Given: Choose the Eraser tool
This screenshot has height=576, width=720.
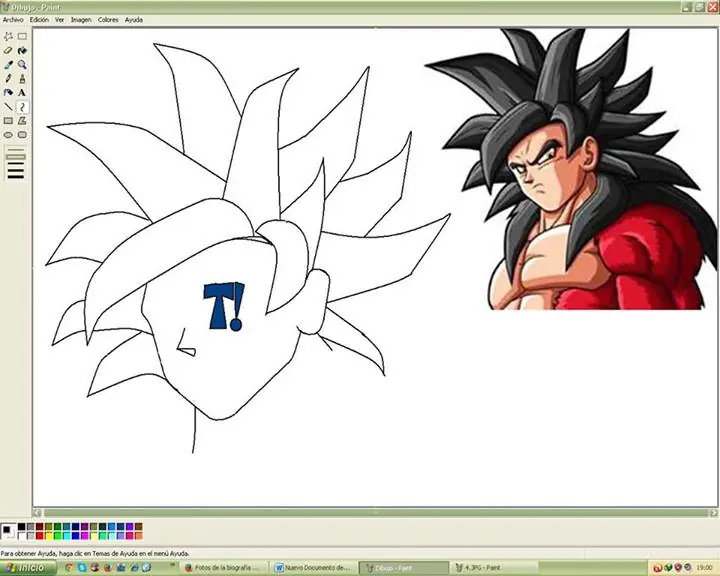Looking at the screenshot, I should point(8,51).
